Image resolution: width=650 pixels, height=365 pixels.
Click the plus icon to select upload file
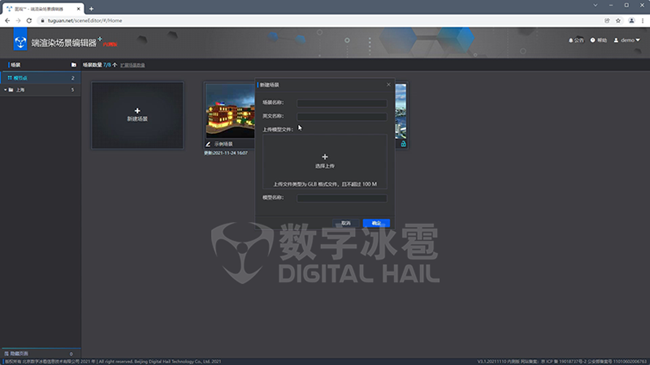(x=325, y=157)
